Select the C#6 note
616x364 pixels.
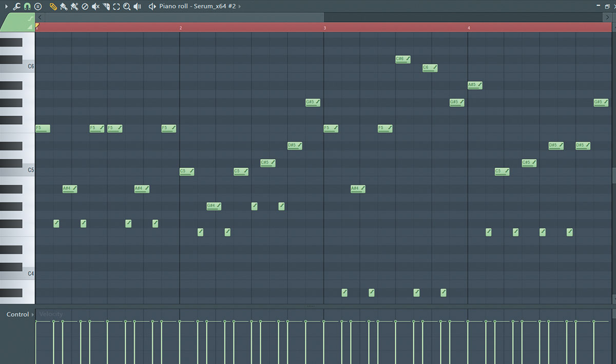click(403, 59)
